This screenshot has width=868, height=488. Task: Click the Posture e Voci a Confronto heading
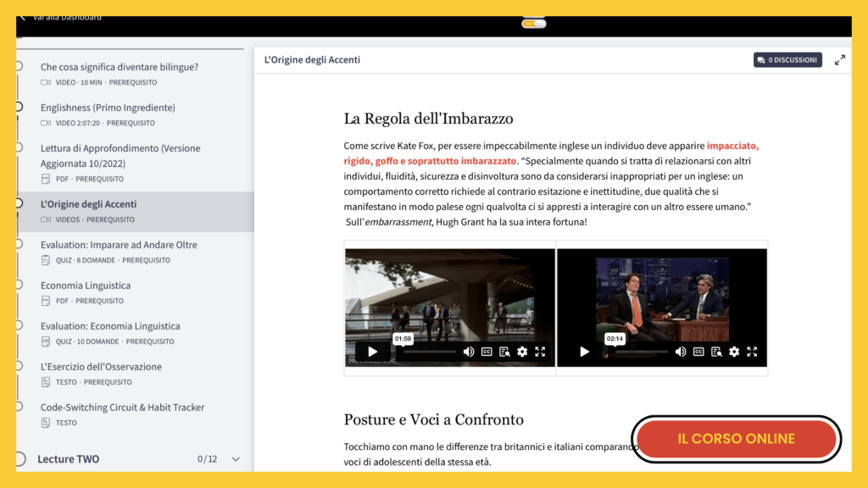coord(433,420)
